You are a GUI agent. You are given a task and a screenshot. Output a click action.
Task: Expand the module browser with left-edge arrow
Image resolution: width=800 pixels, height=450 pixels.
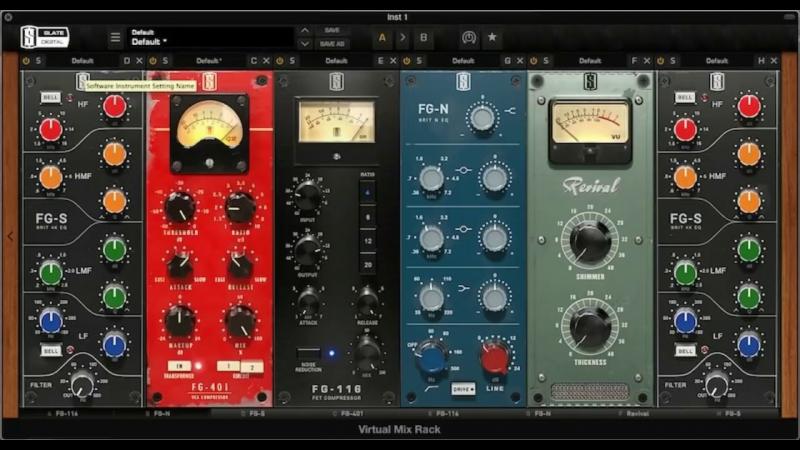tap(10, 236)
